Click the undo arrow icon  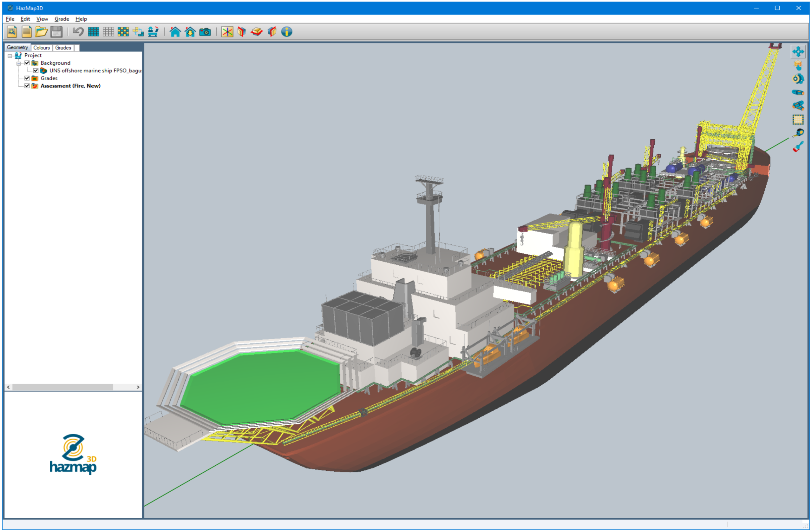pyautogui.click(x=78, y=32)
